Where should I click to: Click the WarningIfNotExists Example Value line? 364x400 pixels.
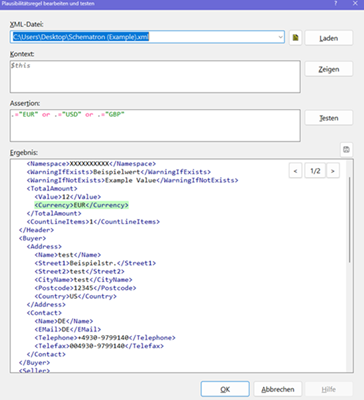tap(132, 180)
